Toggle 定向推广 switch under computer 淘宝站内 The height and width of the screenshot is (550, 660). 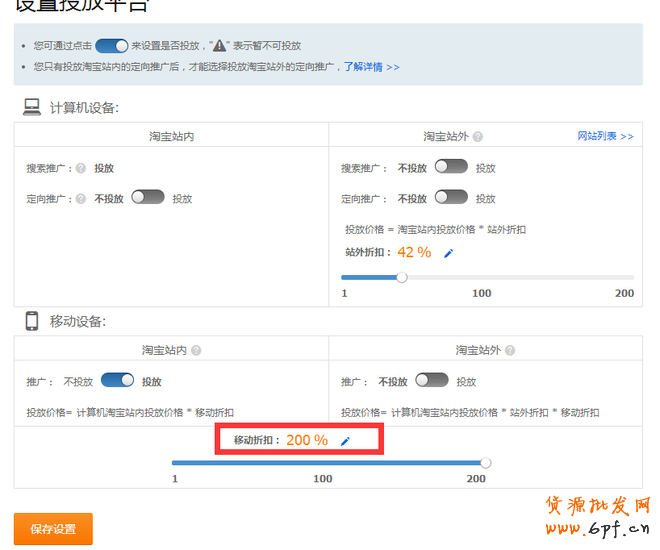click(x=147, y=198)
